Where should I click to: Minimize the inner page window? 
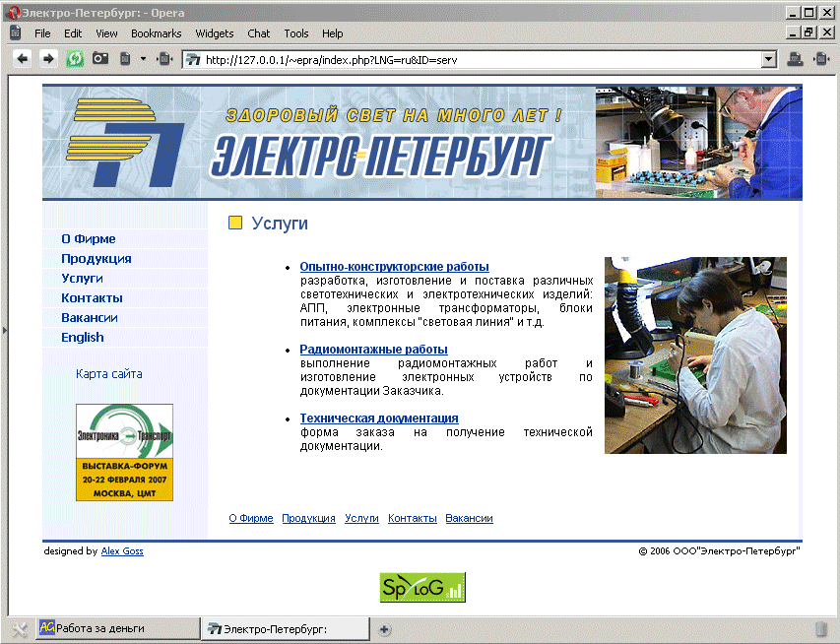(794, 33)
